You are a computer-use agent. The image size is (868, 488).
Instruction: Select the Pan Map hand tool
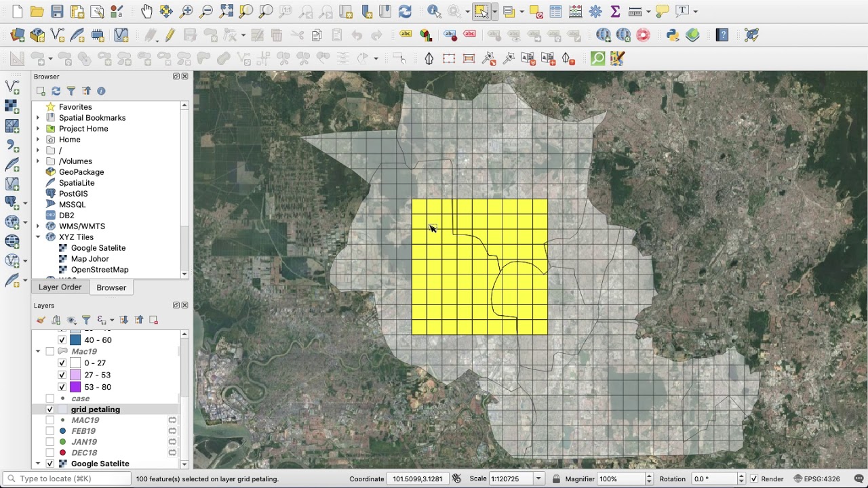pyautogui.click(x=146, y=12)
